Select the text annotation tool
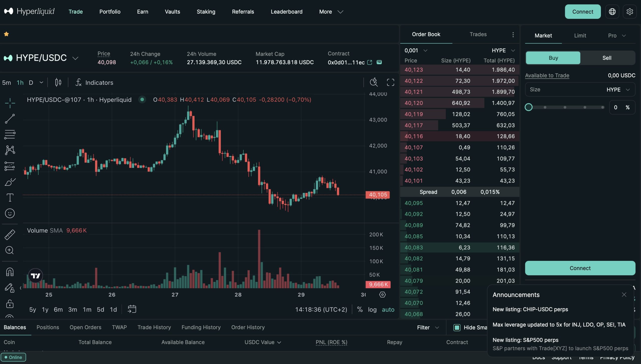Image resolution: width=641 pixels, height=364 pixels. coord(10,198)
